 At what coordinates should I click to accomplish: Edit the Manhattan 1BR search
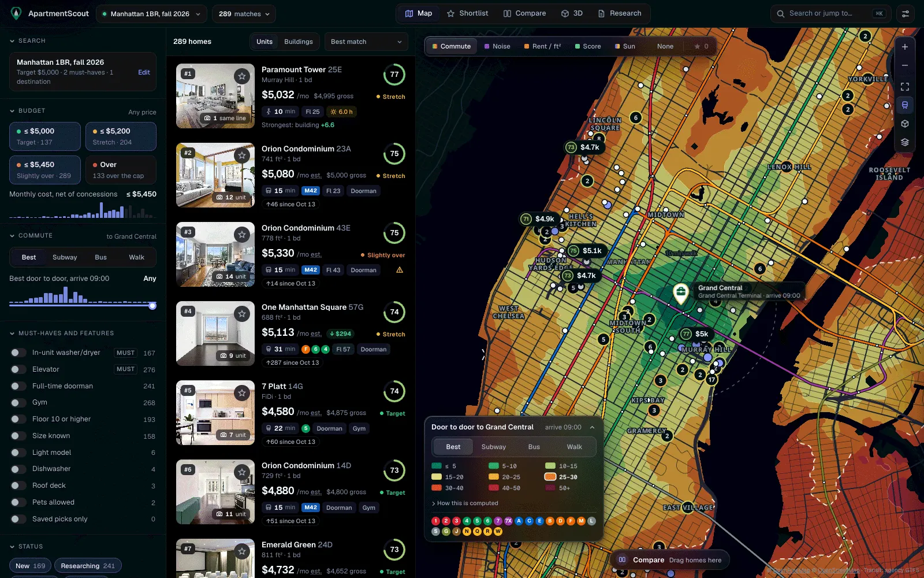pyautogui.click(x=144, y=72)
